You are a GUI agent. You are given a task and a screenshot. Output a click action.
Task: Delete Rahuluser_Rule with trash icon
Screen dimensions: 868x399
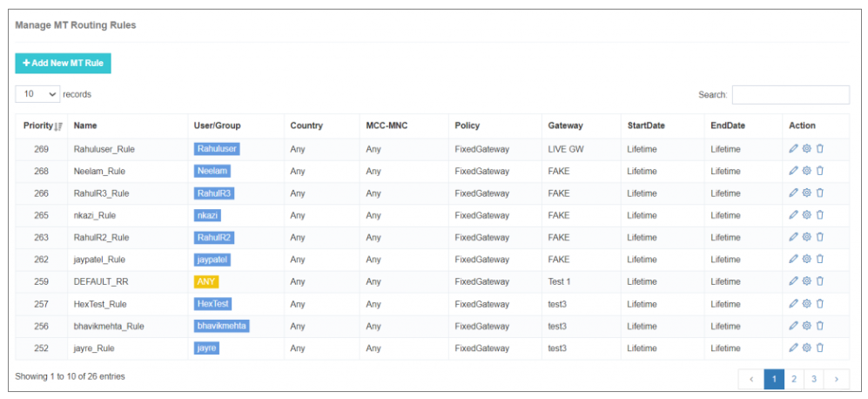(x=820, y=148)
